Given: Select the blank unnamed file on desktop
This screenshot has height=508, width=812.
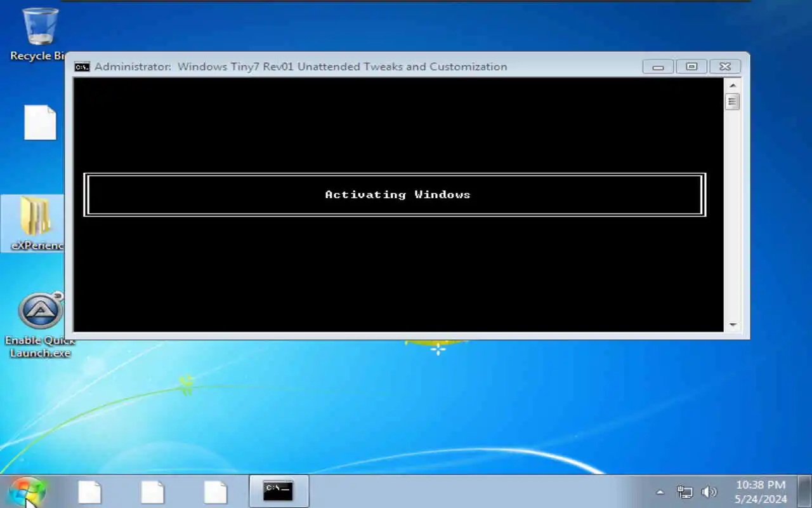Looking at the screenshot, I should pos(40,123).
